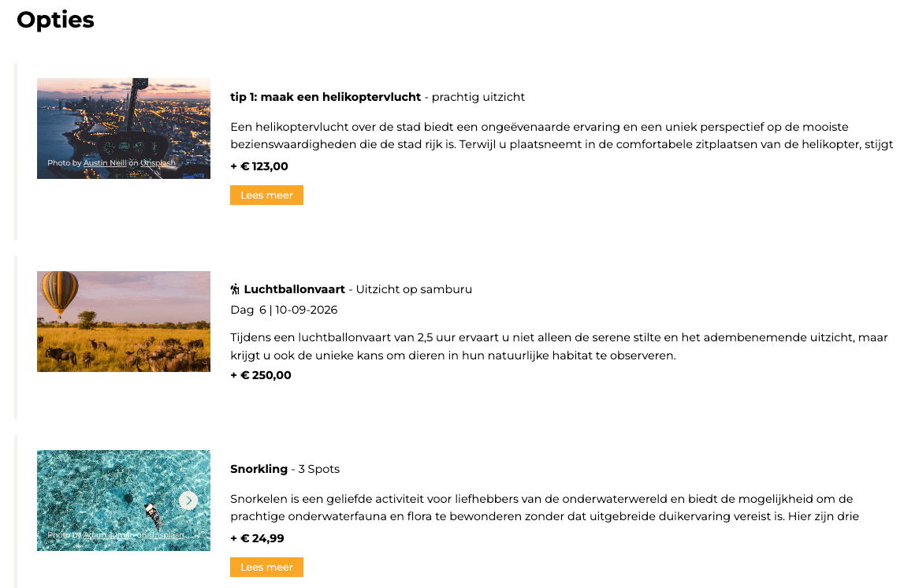Select the Snorkling option title

coord(259,469)
